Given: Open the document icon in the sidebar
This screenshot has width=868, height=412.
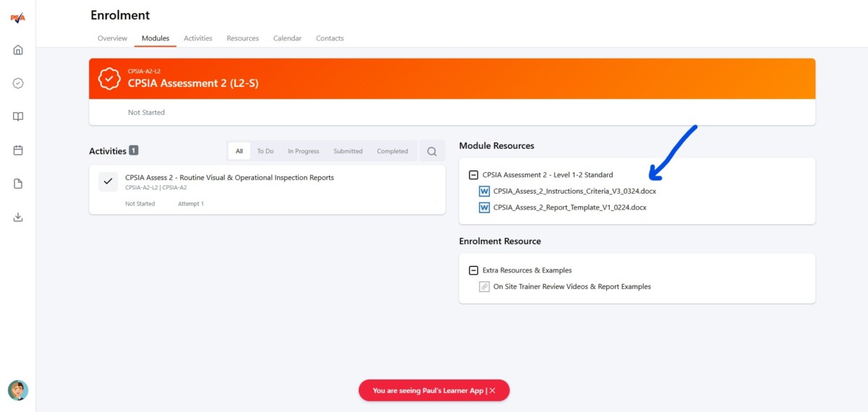Looking at the screenshot, I should click(18, 184).
